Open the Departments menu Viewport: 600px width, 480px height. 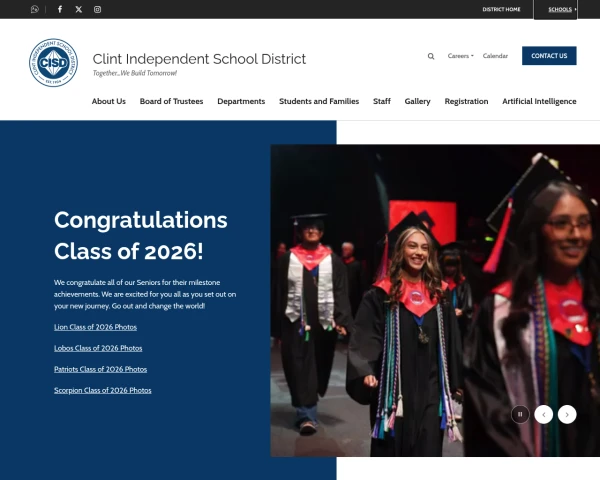[241, 101]
